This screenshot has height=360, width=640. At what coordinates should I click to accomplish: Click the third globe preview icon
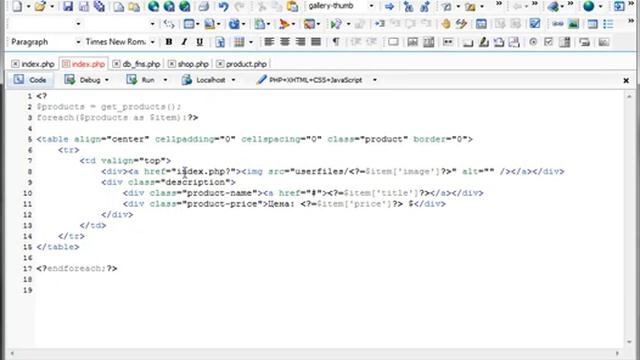click(x=185, y=6)
